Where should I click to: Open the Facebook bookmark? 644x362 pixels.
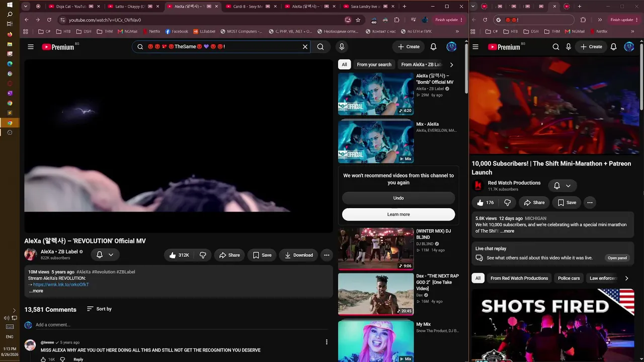tap(177, 31)
